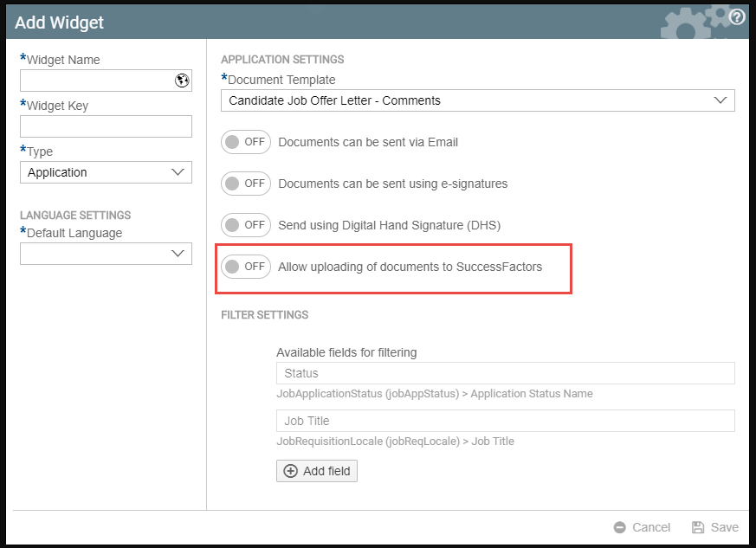Screen dimensions: 756x548
Task: Click the Status filter field
Action: 505,373
